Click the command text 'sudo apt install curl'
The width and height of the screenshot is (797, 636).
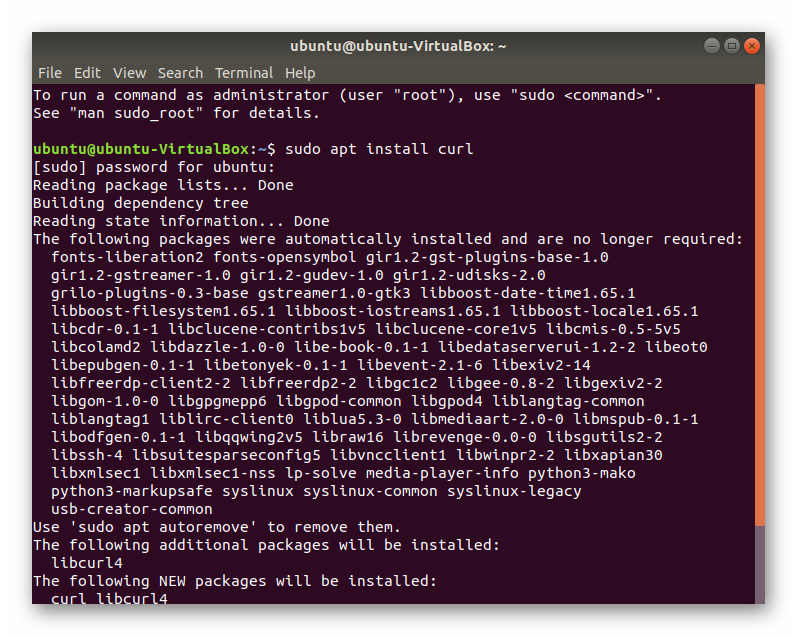[379, 149]
